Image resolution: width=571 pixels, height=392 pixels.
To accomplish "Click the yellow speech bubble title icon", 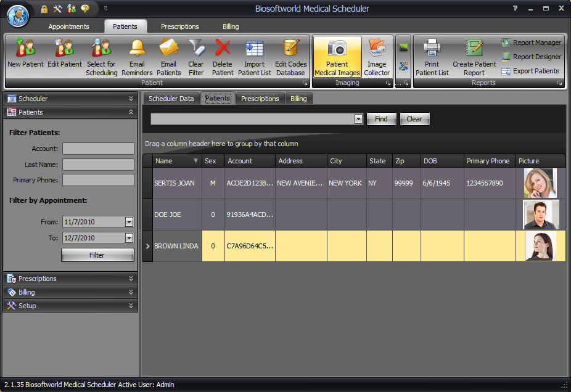I will pyautogui.click(x=85, y=9).
